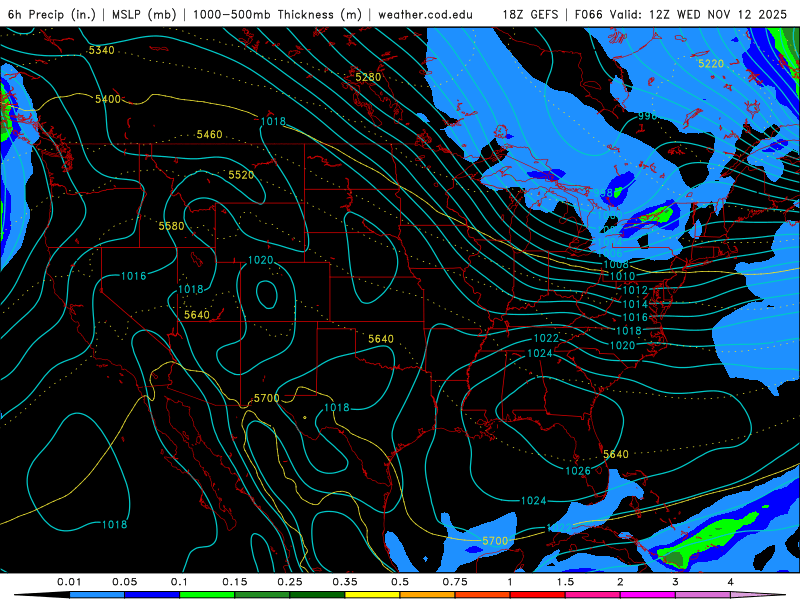Click the "18Z GEFS" model run label

point(530,14)
